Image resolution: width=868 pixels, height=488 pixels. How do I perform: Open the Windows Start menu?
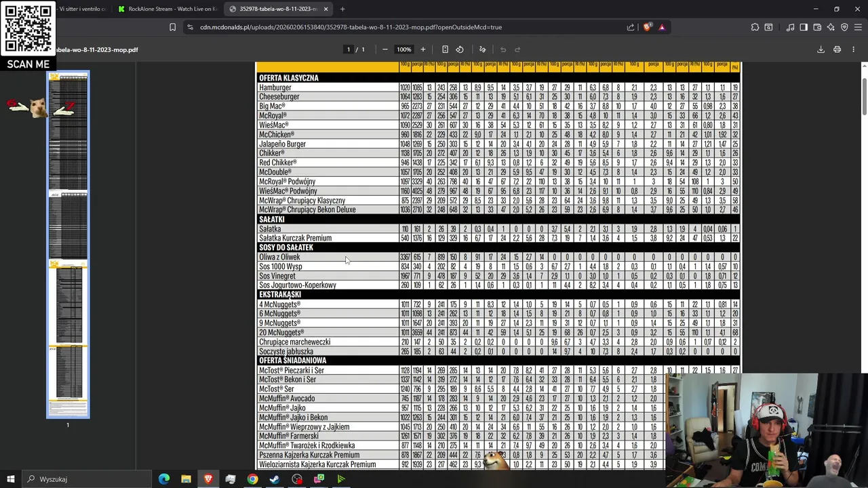pyautogui.click(x=11, y=479)
